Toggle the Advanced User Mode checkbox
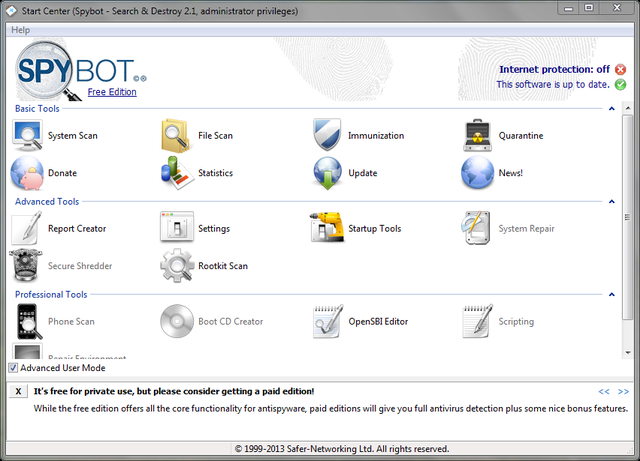This screenshot has width=640, height=461. [x=13, y=368]
